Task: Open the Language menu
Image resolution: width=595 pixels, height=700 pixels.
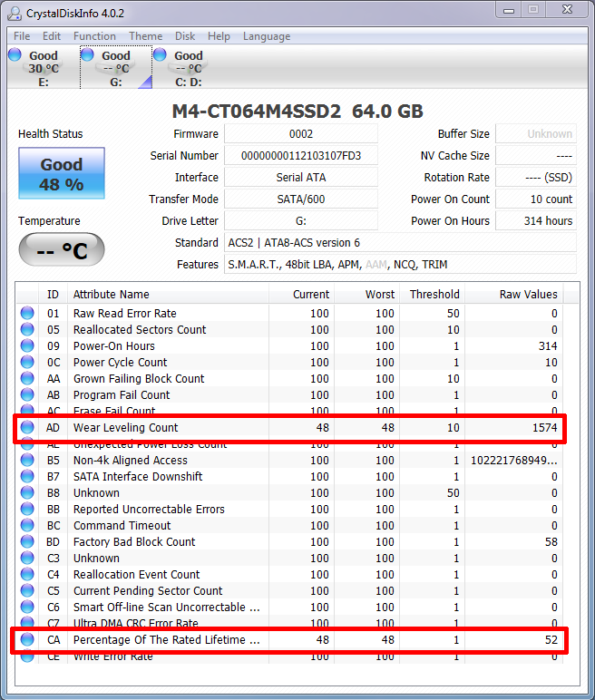Action: [x=267, y=36]
